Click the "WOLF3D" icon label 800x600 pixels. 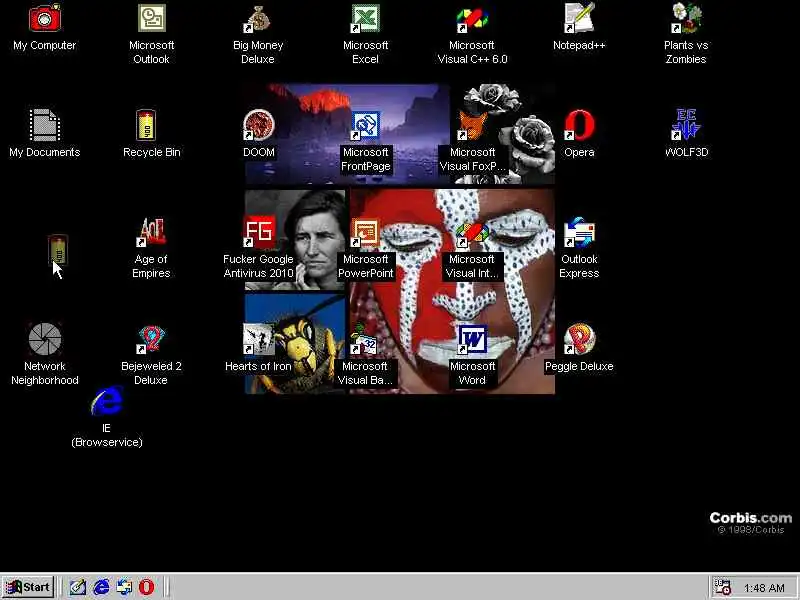click(x=686, y=152)
